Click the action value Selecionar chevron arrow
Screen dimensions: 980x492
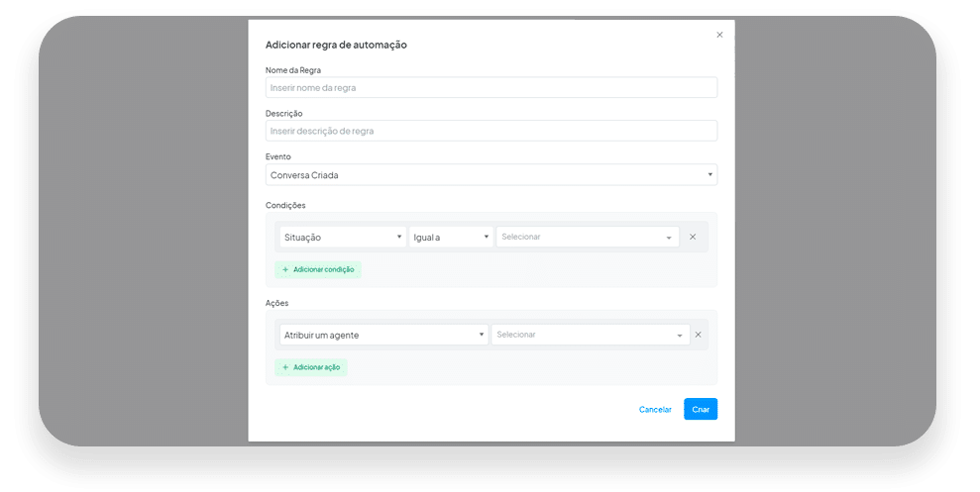[x=680, y=336]
